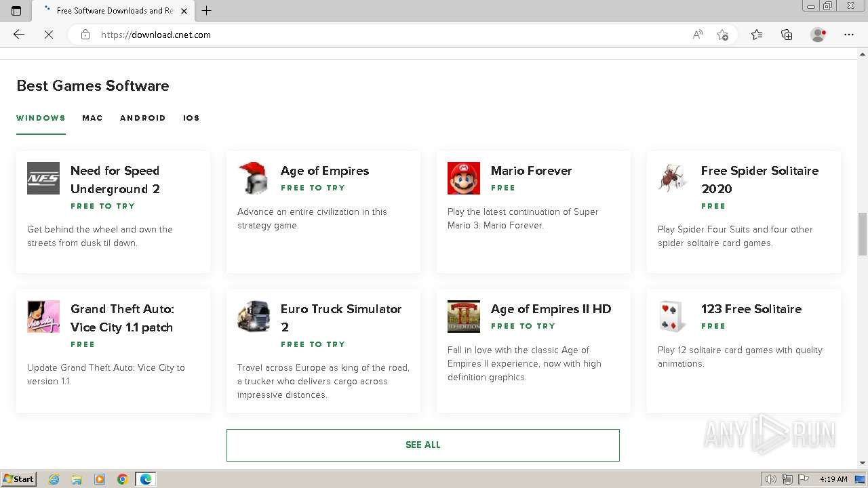Open Grand Theft Auto: Vice City 1.1 patch link

click(122, 318)
